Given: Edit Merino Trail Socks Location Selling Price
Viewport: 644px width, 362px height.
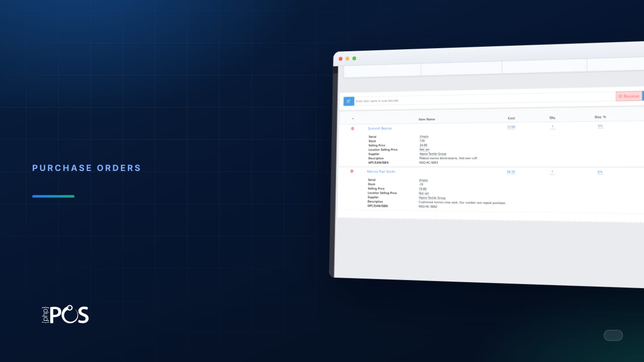Looking at the screenshot, I should [x=424, y=193].
